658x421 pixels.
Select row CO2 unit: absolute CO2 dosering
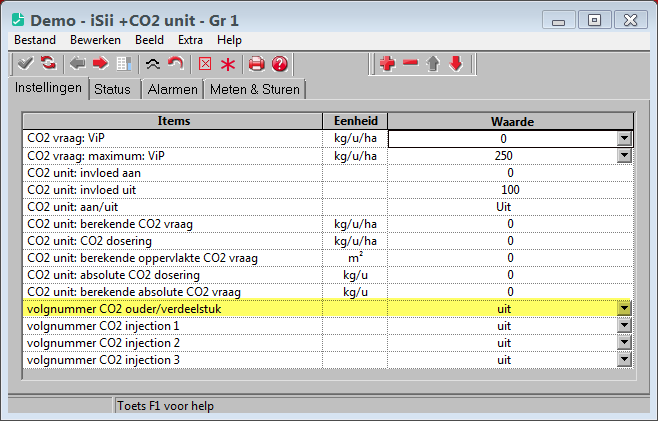click(328, 275)
